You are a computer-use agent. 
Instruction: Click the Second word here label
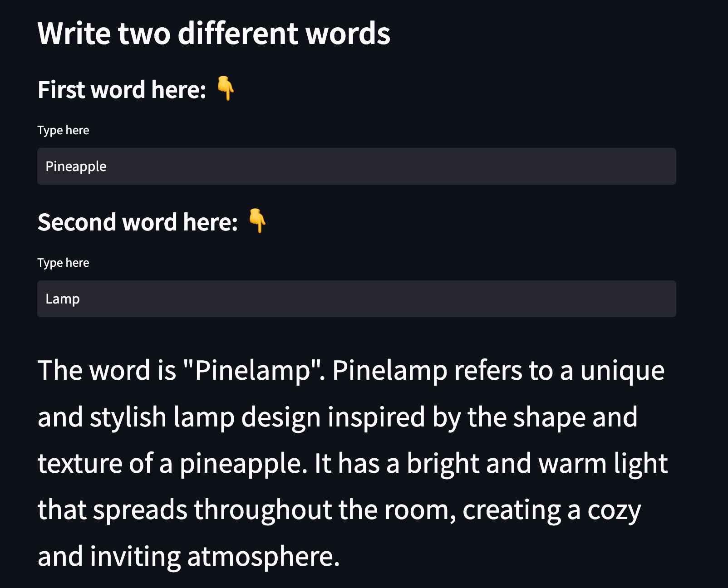tap(138, 223)
